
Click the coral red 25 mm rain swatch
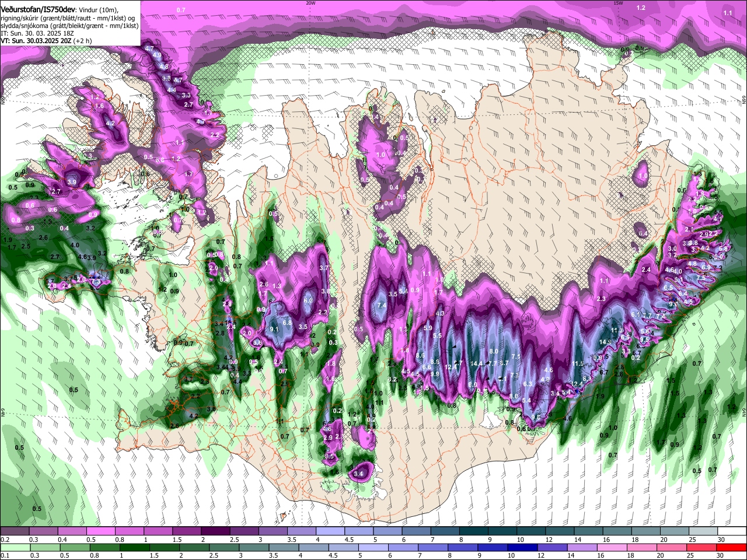pos(702,547)
